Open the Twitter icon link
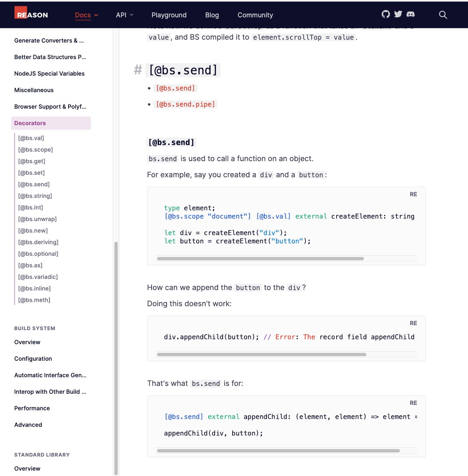This screenshot has height=476, width=468. pos(398,14)
